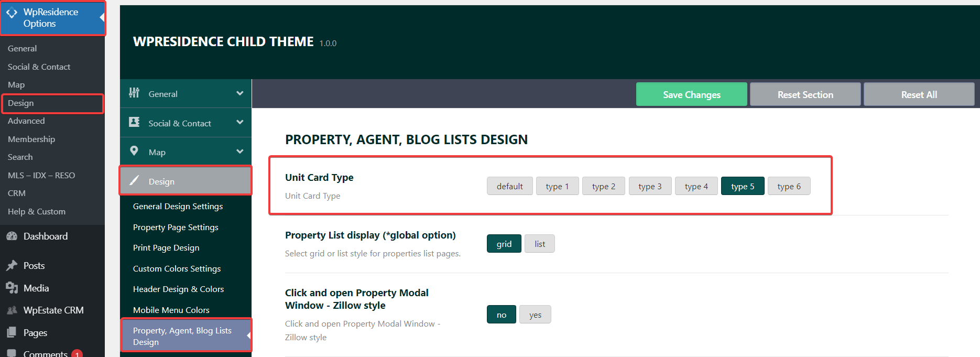The width and height of the screenshot is (980, 357).
Task: Click the Social & Contact card icon
Action: coord(134,122)
